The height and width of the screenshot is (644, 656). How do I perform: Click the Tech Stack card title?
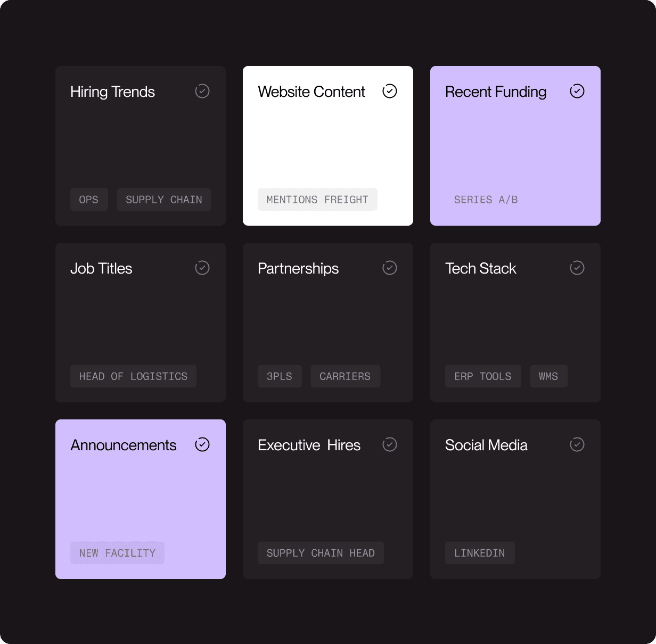(481, 268)
